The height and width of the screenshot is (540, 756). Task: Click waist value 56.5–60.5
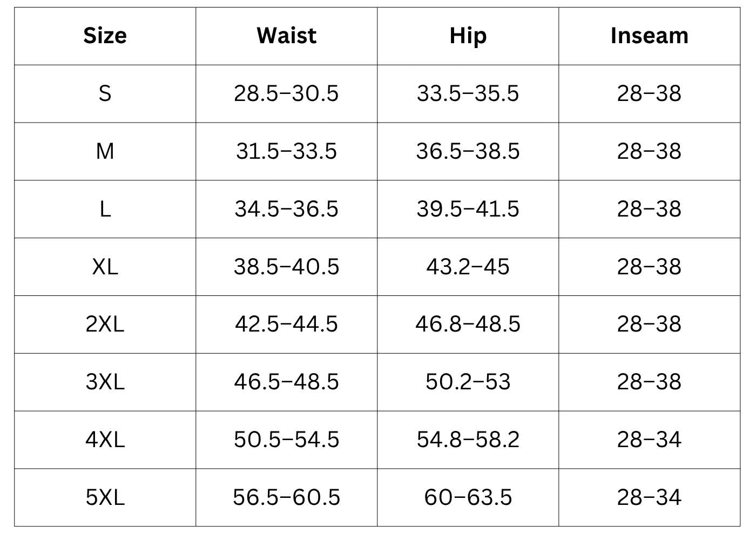click(286, 497)
